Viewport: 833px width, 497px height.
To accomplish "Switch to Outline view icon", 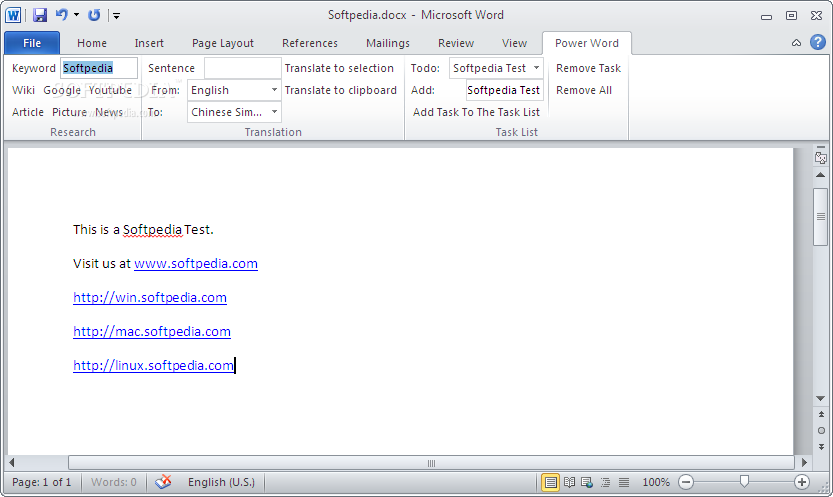I will point(606,482).
